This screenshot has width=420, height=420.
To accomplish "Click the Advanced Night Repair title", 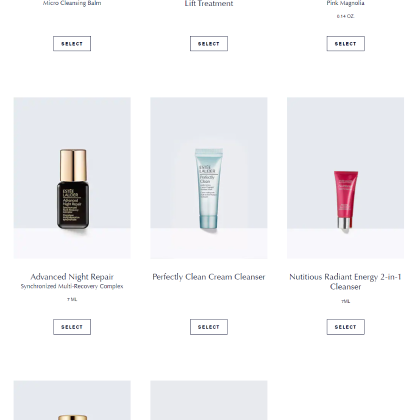I will tap(72, 277).
